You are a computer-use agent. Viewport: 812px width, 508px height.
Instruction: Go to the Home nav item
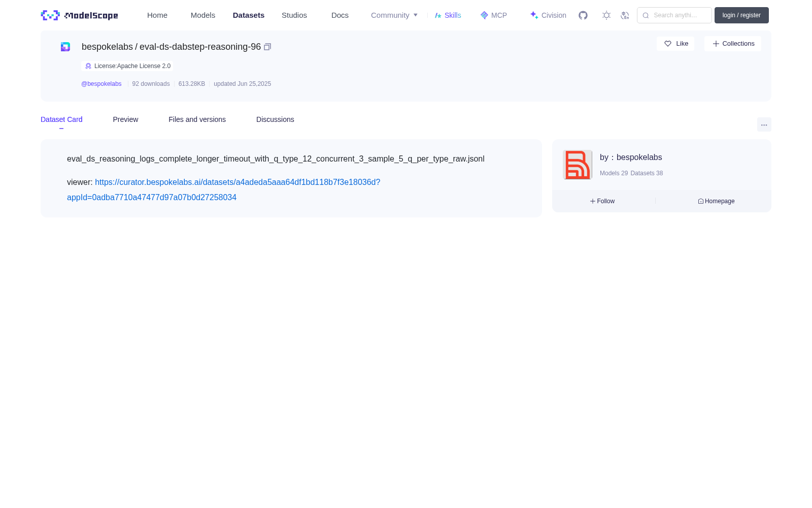[x=157, y=15]
